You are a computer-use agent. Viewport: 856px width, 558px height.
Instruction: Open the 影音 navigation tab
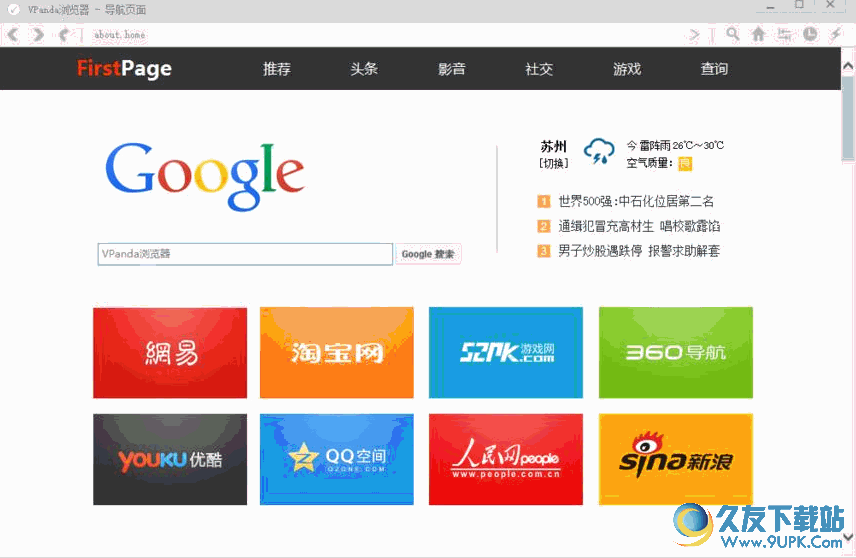click(451, 69)
